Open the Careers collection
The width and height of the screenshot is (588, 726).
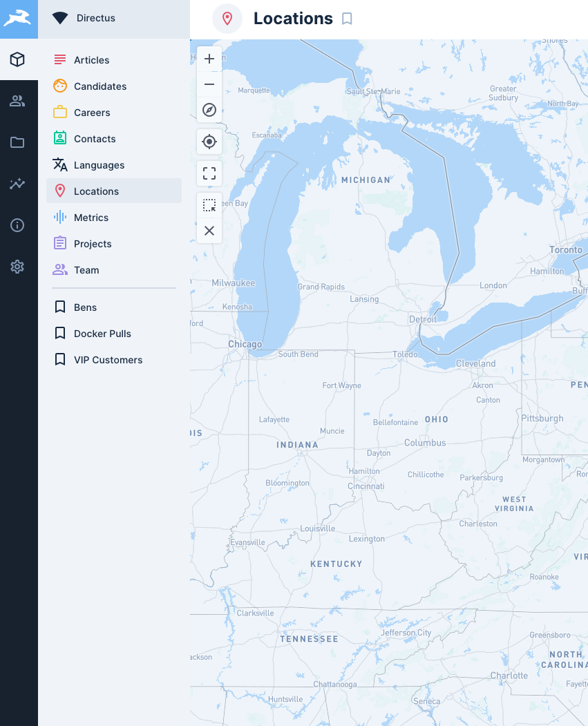114,113
